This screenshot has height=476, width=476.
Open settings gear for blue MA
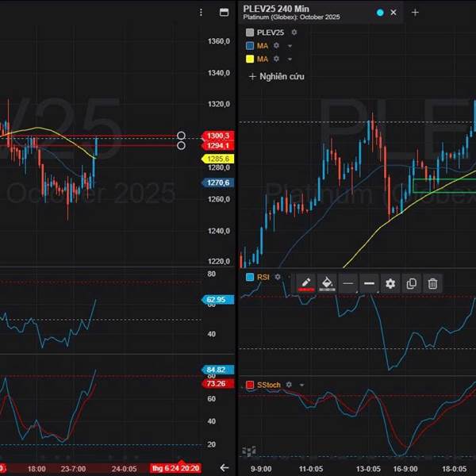(x=276, y=45)
